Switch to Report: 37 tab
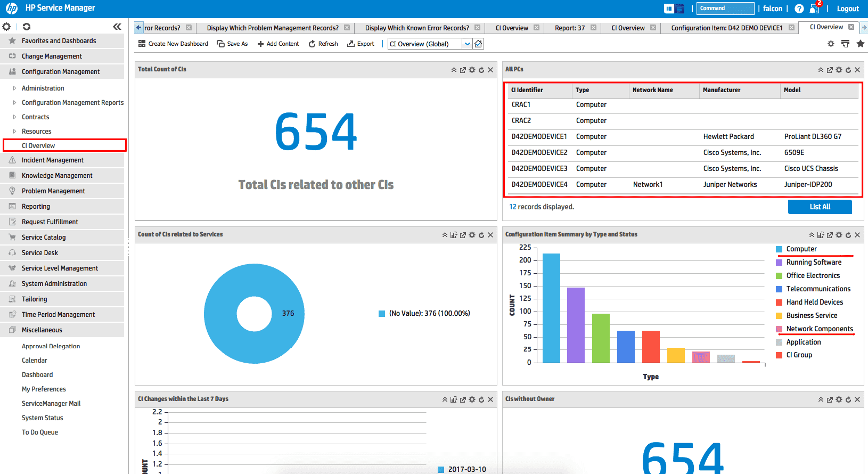 pos(570,28)
